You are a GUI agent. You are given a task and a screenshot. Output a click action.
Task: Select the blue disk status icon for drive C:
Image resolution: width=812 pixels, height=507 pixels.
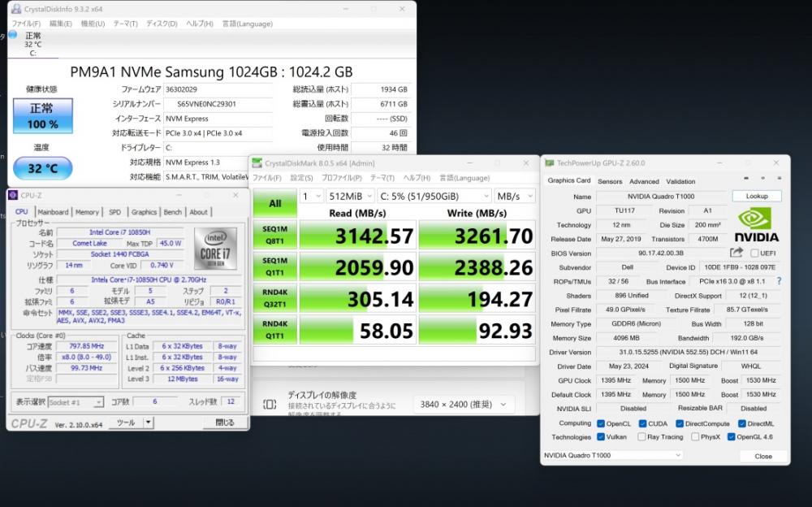tap(13, 35)
